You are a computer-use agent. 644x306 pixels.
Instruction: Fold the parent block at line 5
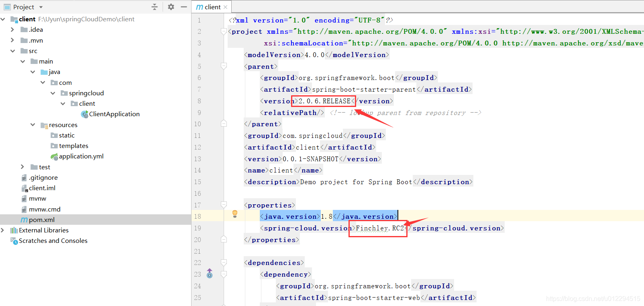pos(224,66)
